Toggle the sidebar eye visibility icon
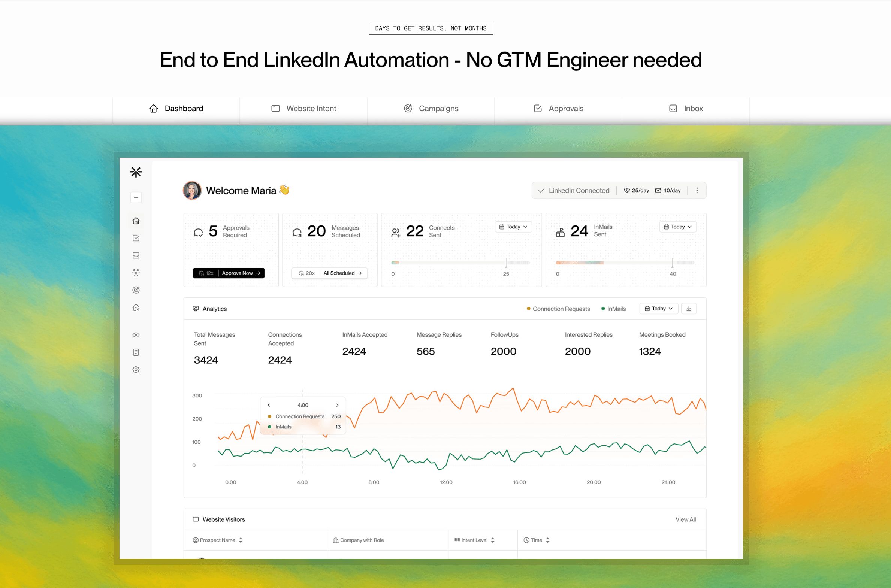 tap(136, 335)
